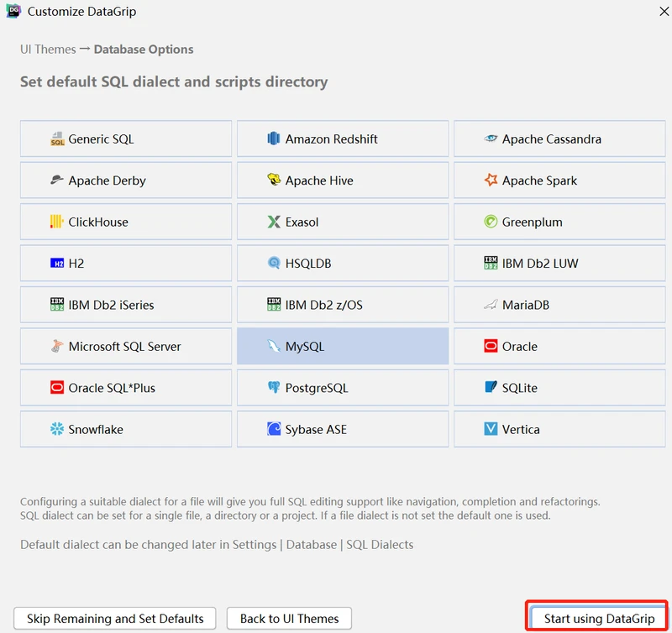Pick the Apache Cassandra eye icon
This screenshot has height=633, width=672.
491,139
